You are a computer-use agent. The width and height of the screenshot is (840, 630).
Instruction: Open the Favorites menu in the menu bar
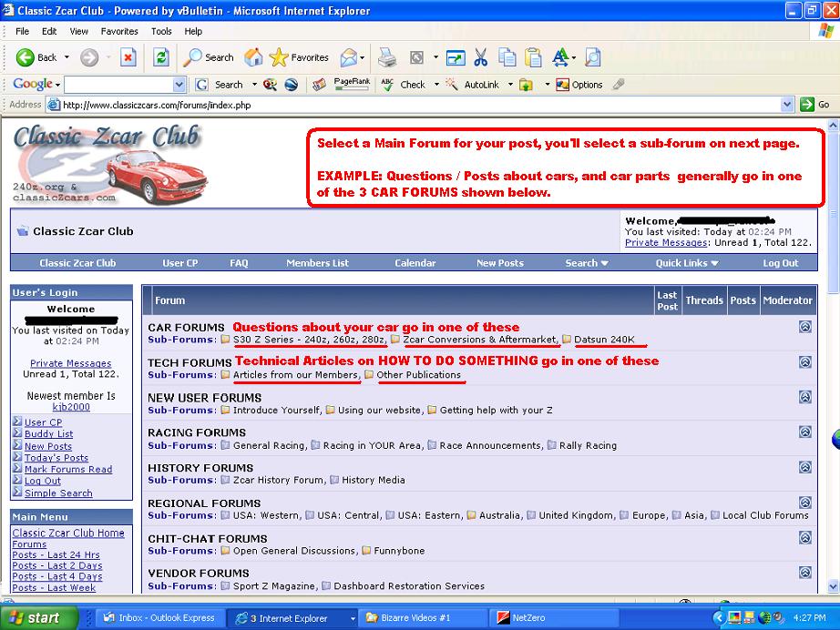tap(119, 31)
